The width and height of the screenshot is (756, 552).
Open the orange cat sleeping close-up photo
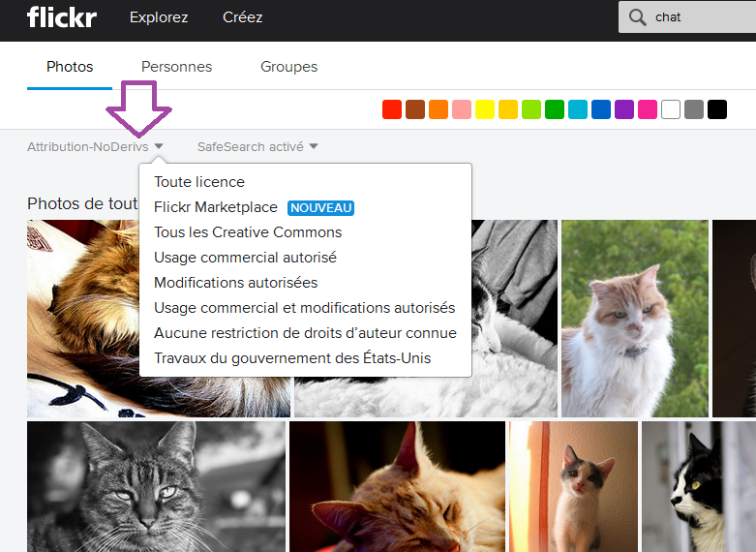[x=397, y=486]
